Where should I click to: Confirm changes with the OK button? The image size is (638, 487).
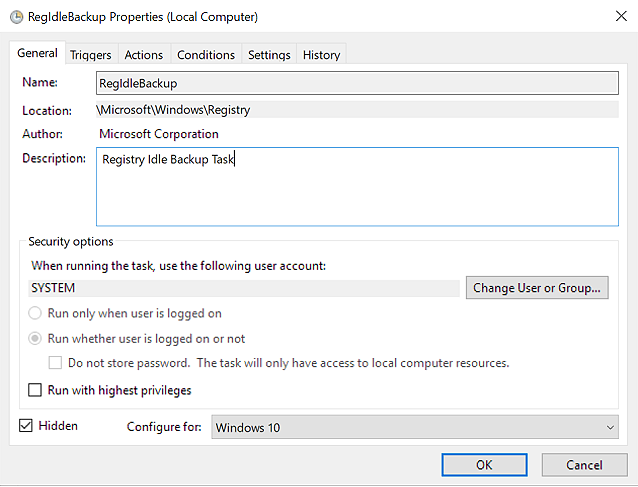(x=484, y=465)
